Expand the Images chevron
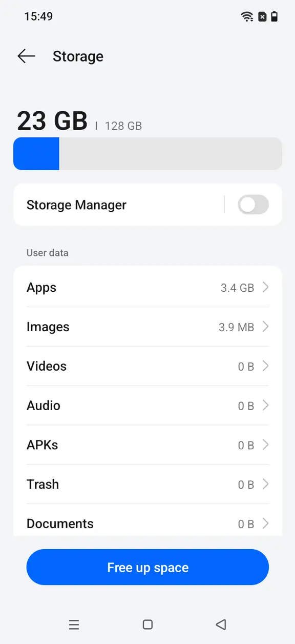The image size is (295, 644). coord(265,327)
